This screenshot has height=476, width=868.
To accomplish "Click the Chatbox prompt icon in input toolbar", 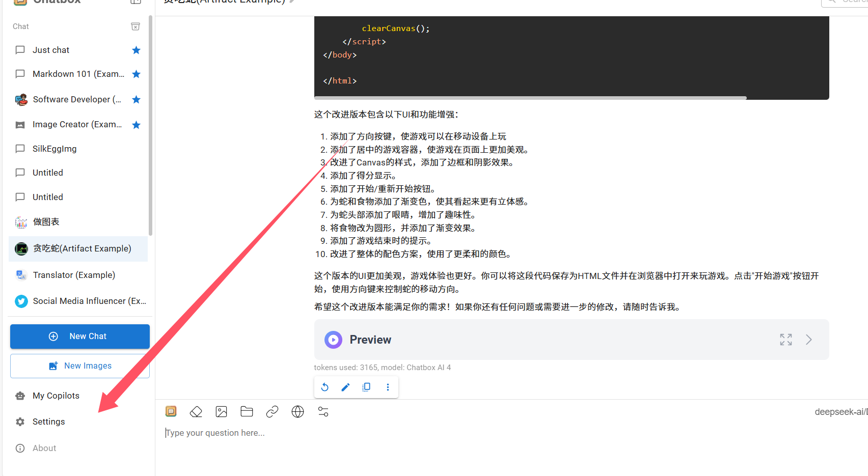I will 171,411.
